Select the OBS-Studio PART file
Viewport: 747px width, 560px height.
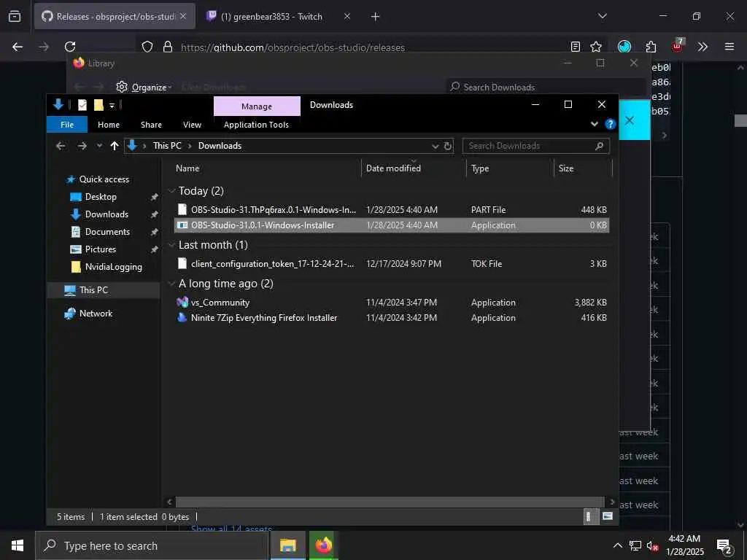point(391,209)
